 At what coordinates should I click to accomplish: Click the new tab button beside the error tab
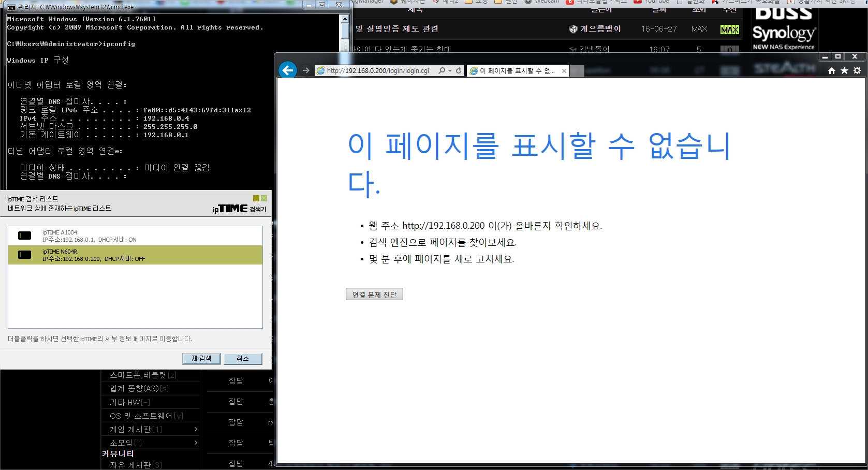[578, 71]
